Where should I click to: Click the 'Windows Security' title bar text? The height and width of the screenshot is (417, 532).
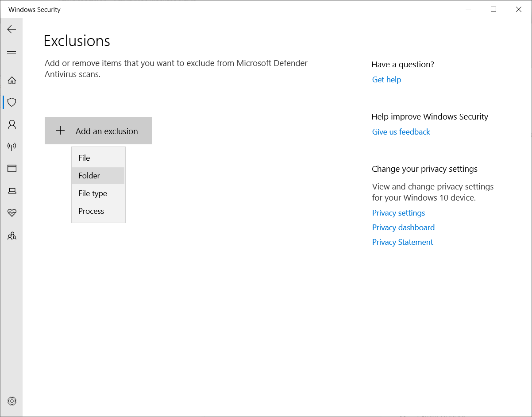pyautogui.click(x=35, y=10)
